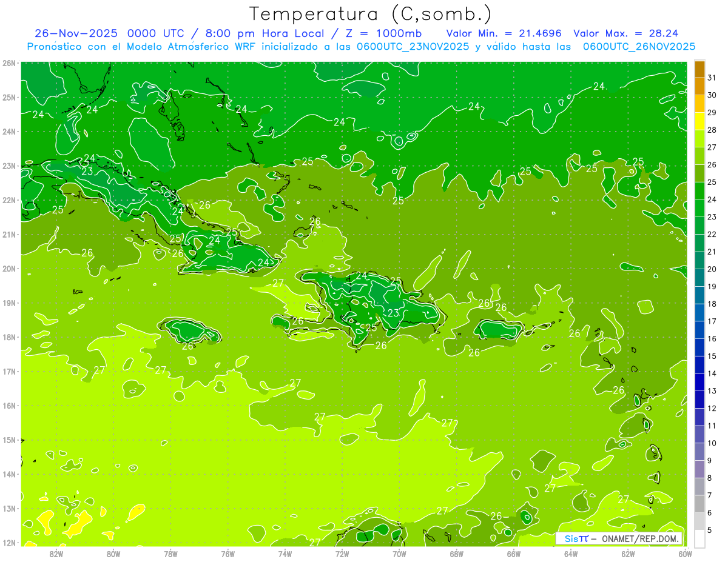Viewport: 728px width, 562px height.
Task: Click the '62W' longitude axis label
Action: pos(628,554)
